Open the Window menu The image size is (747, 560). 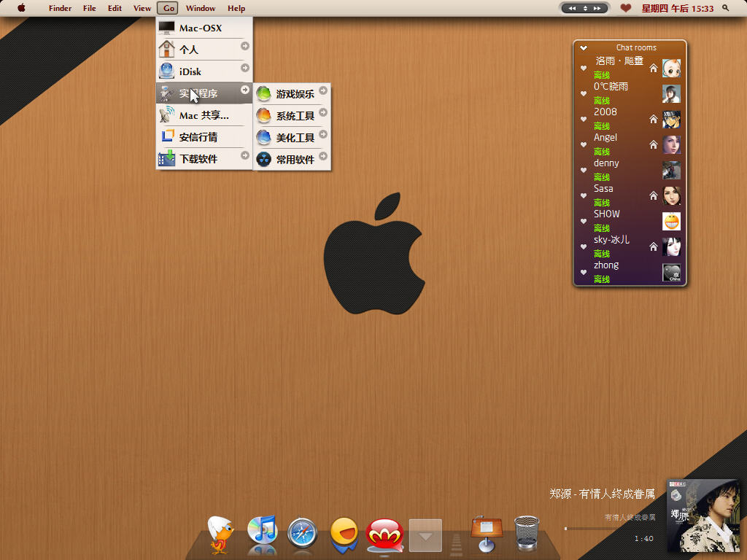(201, 8)
